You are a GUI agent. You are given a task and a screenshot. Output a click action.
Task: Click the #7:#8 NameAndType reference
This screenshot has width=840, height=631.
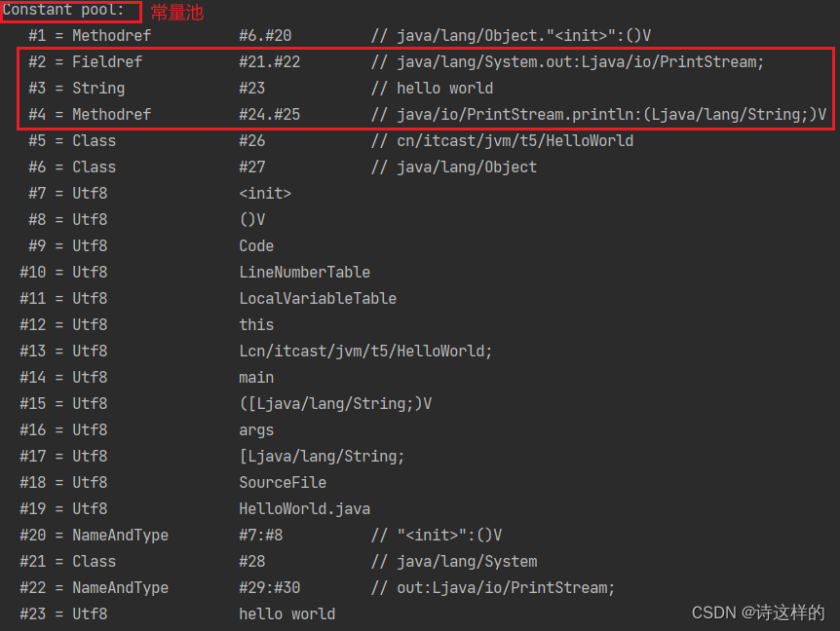click(x=261, y=535)
